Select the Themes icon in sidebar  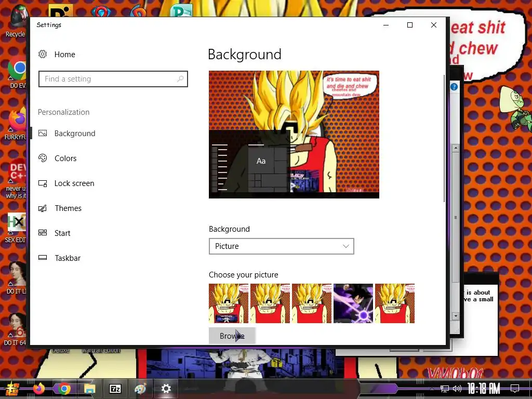tap(43, 208)
